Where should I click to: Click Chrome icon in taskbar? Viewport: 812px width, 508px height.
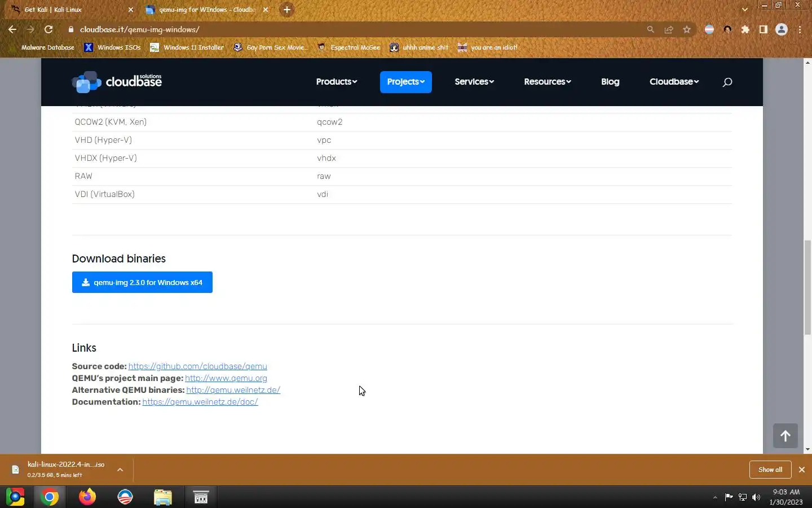(x=50, y=497)
